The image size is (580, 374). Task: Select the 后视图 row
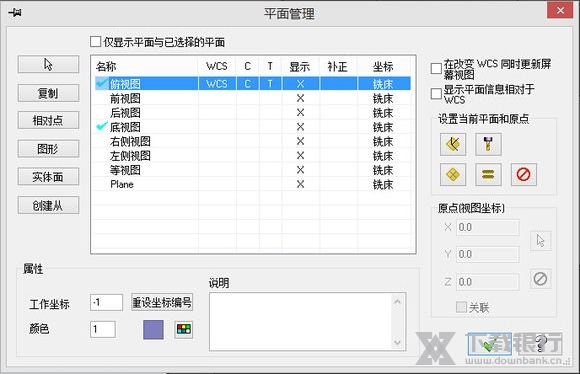pyautogui.click(x=253, y=112)
